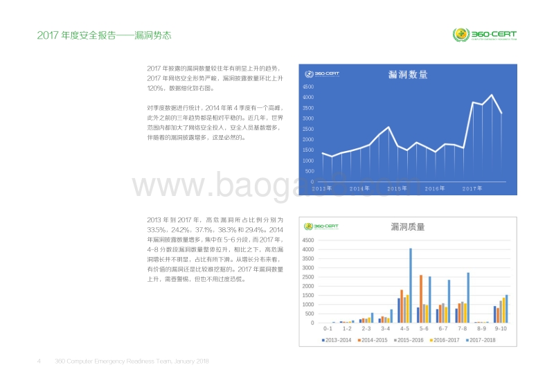Click the 2013年 axis label in line chart

[x=322, y=189]
